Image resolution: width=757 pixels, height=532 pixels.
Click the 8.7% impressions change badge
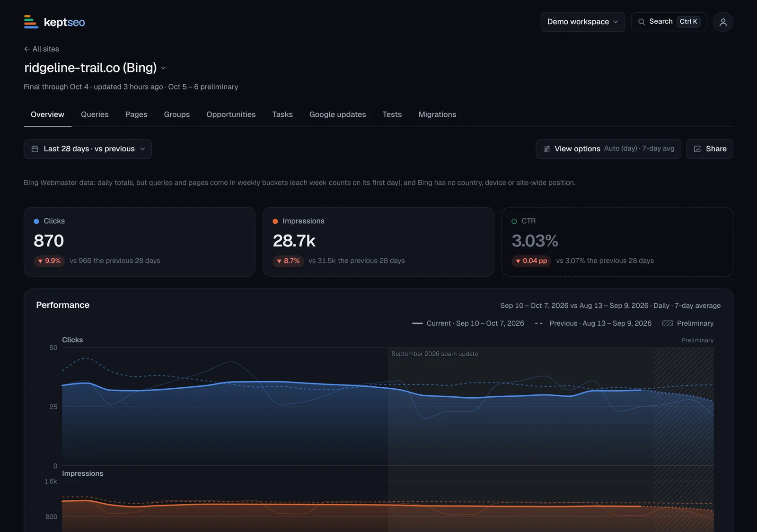[x=288, y=261]
